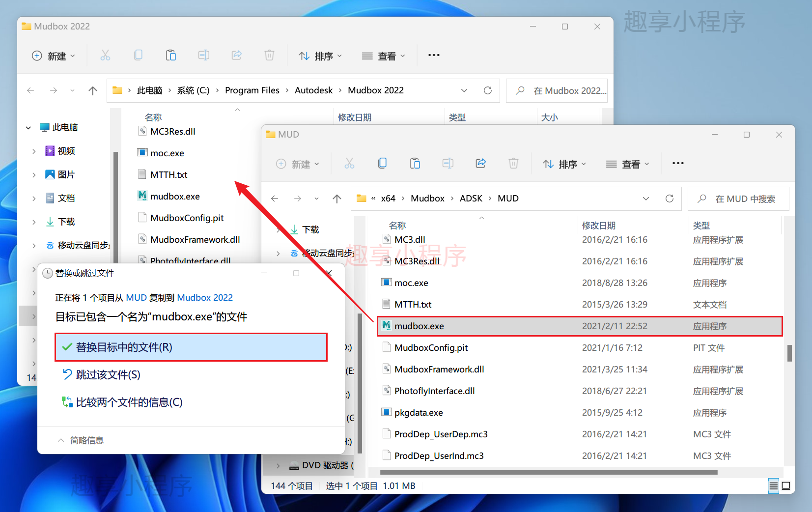Screen dimensions: 812x512
Task: Expand the 图片 tree node
Action: pyautogui.click(x=34, y=174)
